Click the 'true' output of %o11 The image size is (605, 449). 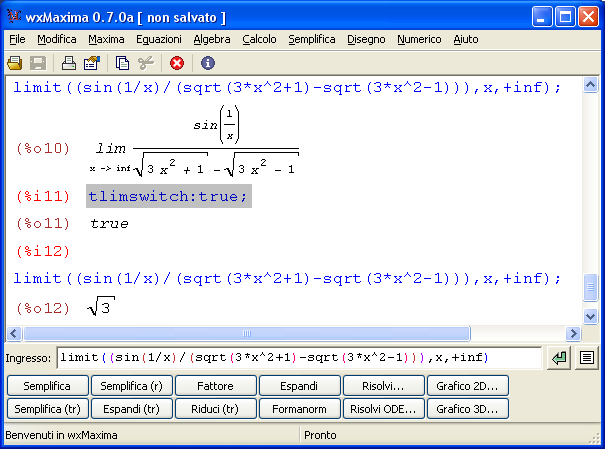coord(110,224)
